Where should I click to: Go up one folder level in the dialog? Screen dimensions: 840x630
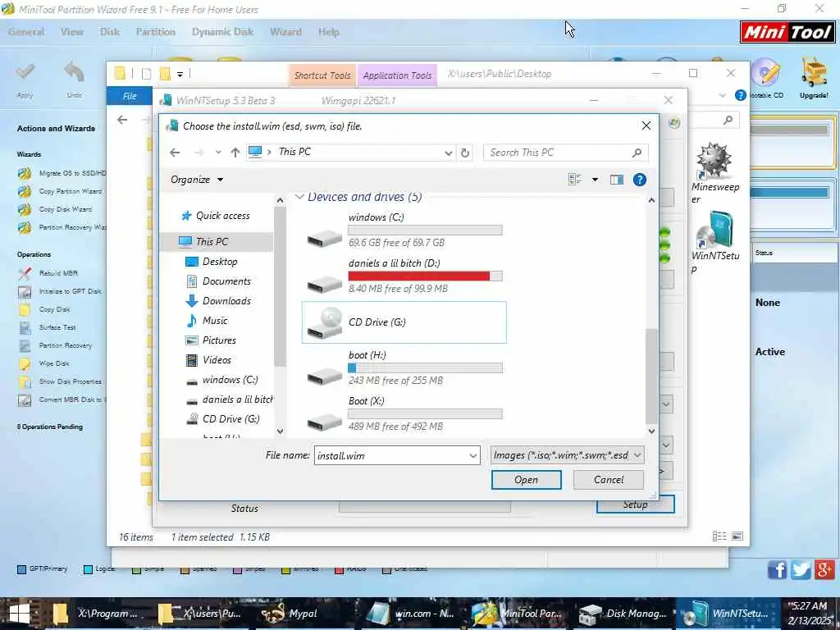(x=235, y=153)
